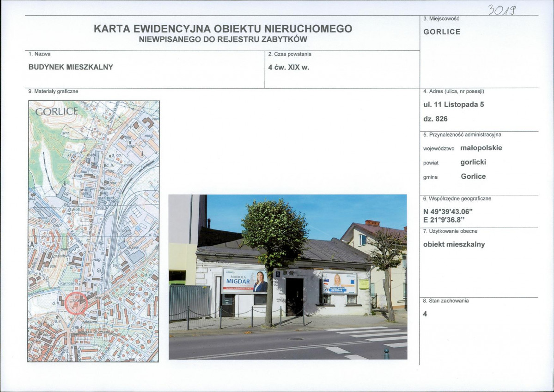Image resolution: width=554 pixels, height=392 pixels.
Task: Select the value 'obiekt mieszkalny'
Action: point(454,244)
